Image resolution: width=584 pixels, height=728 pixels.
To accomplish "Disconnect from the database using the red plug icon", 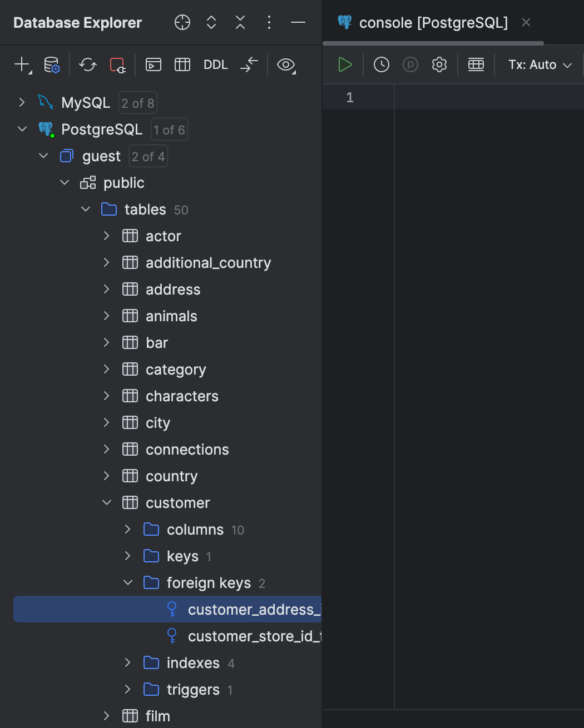I will tap(117, 65).
